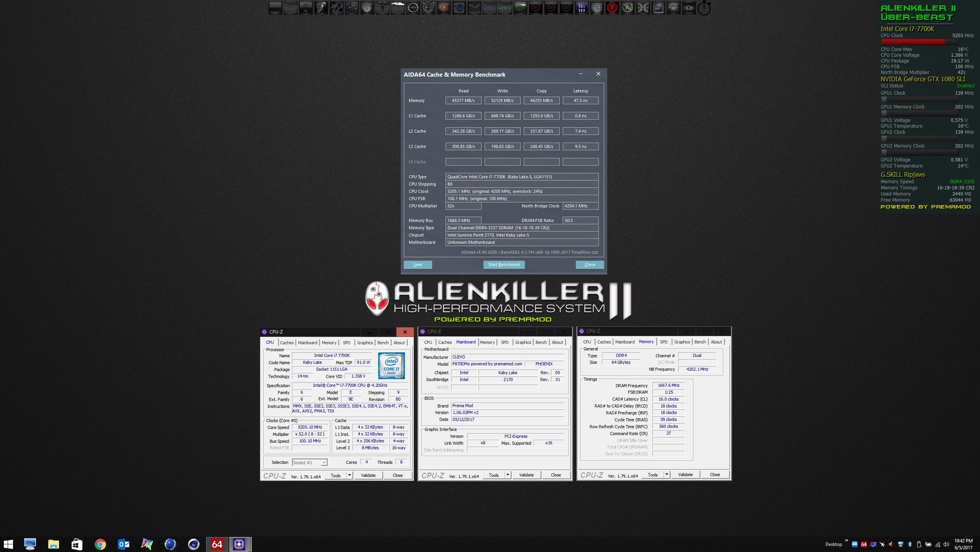Open Google Chrome from the taskbar
Viewport: 980px width, 552px height.
tap(100, 544)
